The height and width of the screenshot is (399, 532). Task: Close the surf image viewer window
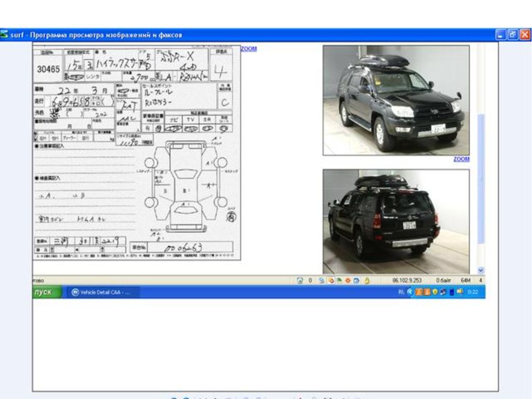pyautogui.click(x=525, y=35)
